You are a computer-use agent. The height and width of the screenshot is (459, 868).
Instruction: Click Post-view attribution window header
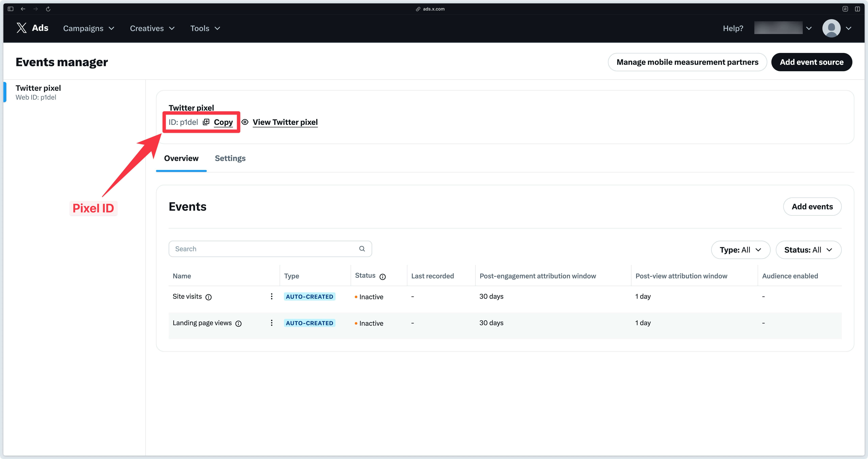coord(681,276)
